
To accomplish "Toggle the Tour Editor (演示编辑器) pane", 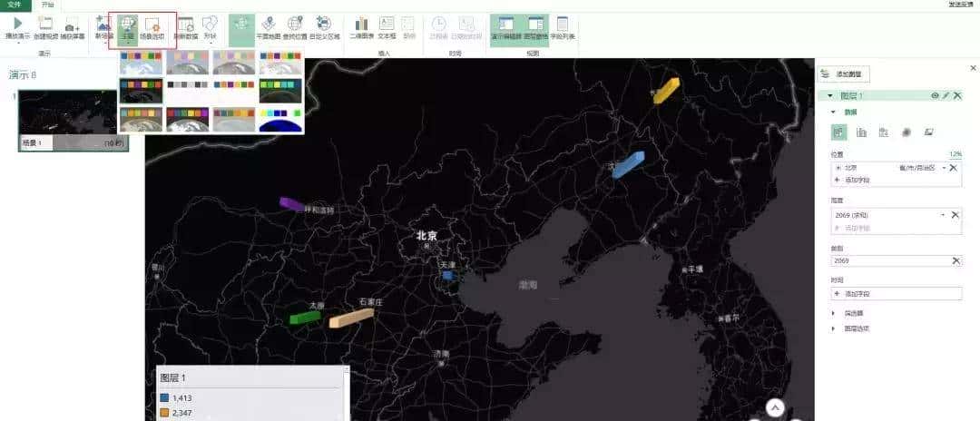I will click(505, 26).
